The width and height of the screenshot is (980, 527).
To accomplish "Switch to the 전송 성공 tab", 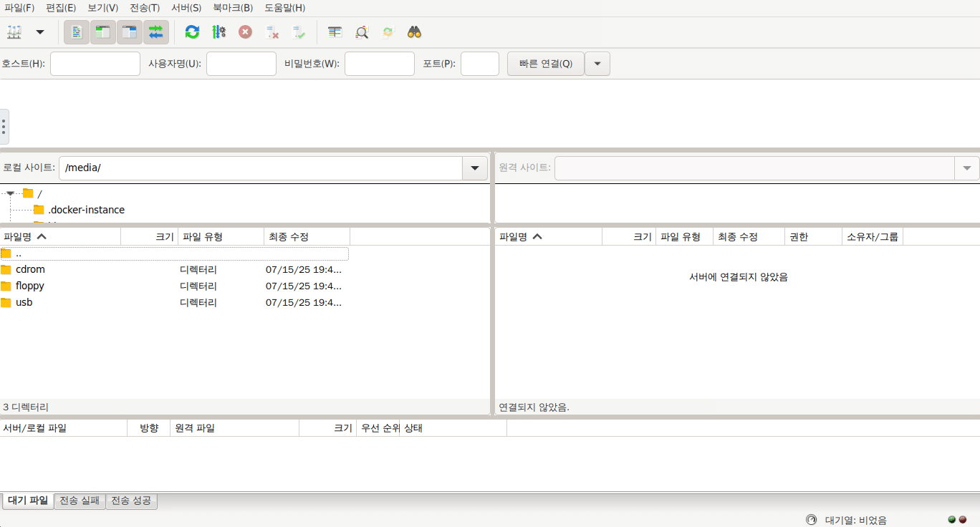I will coord(132,501).
